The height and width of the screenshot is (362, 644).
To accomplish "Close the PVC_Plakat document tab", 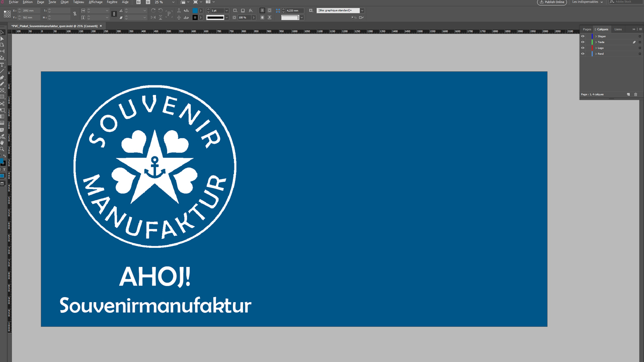I will (101, 26).
